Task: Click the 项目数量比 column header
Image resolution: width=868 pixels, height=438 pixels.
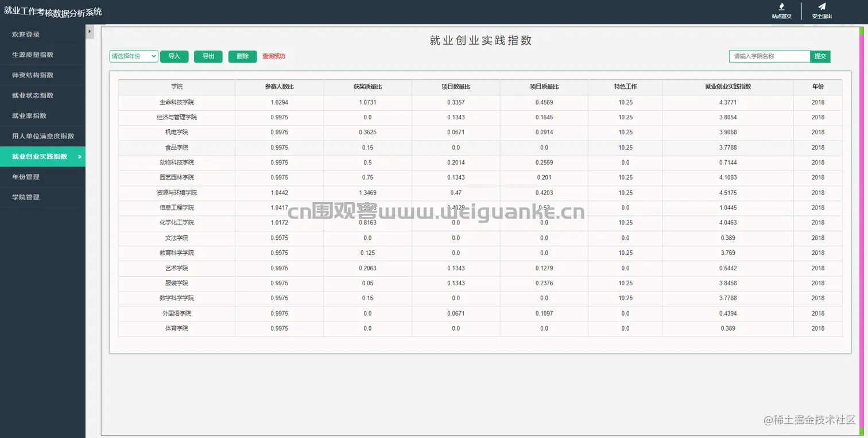Action: 456,87
